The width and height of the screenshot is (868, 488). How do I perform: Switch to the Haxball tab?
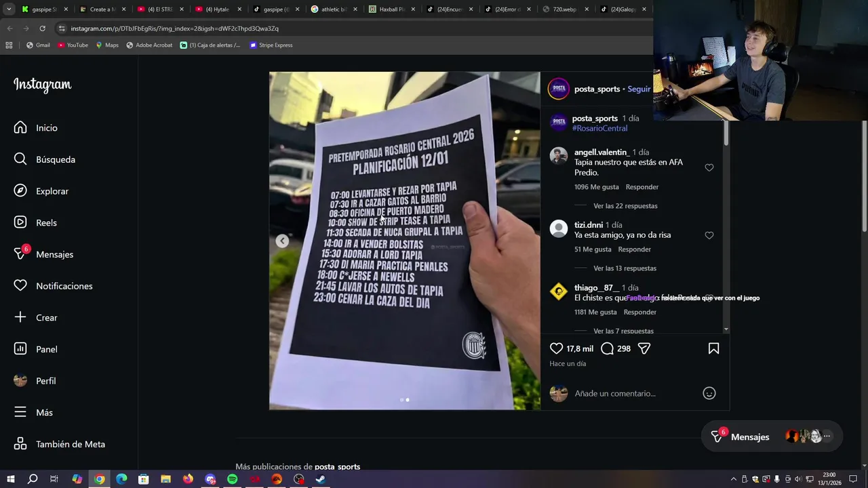click(391, 9)
